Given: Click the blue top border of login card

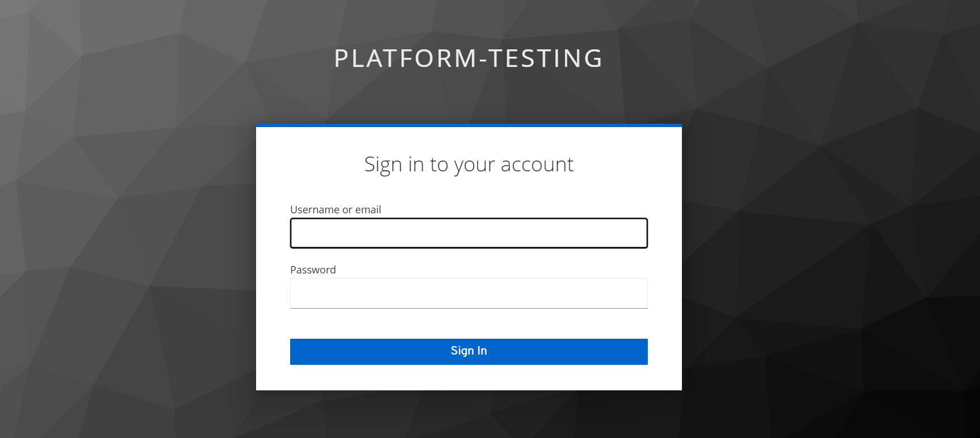Looking at the screenshot, I should 468,125.
